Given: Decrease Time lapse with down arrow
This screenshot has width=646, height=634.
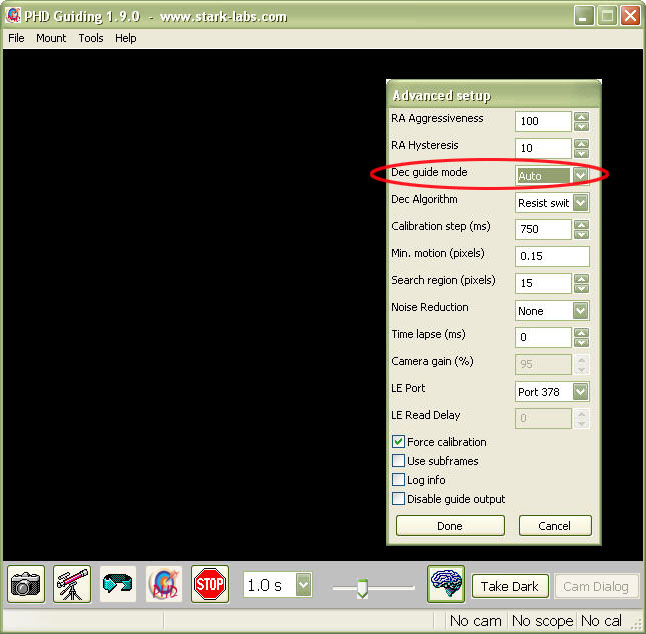Looking at the screenshot, I should [x=581, y=342].
